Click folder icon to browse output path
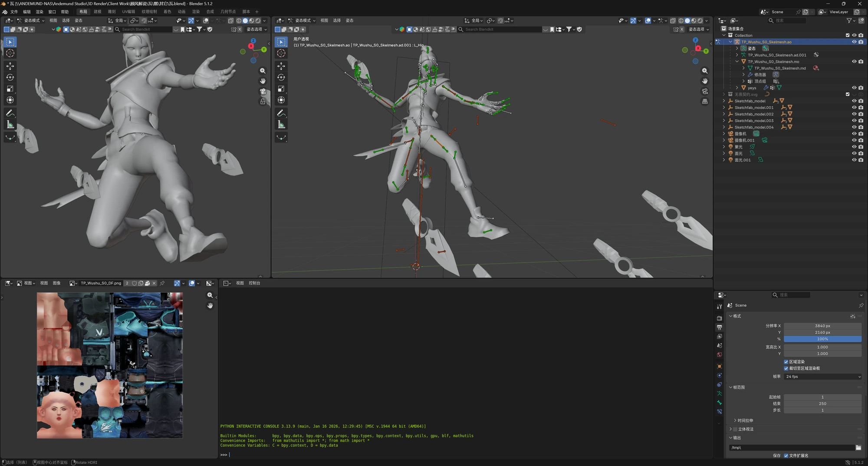Screen dimensions: 868x466 click(858, 447)
